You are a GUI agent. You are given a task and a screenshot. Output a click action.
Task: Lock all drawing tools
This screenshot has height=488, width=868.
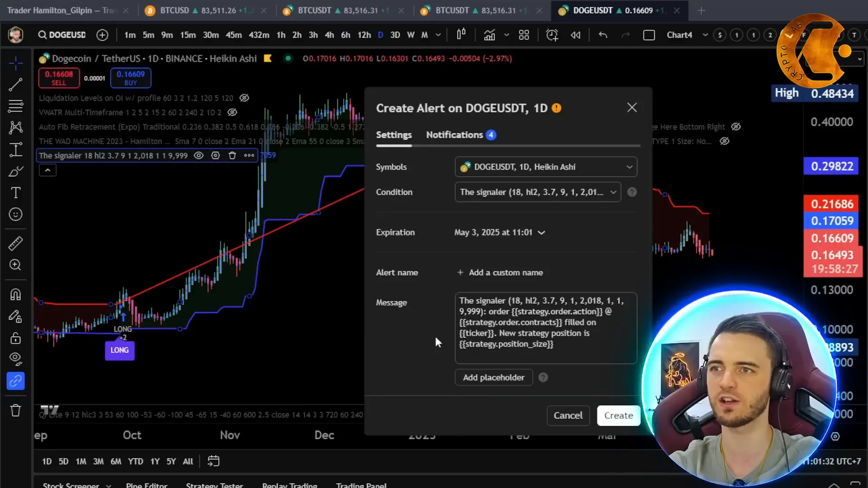pyautogui.click(x=15, y=338)
